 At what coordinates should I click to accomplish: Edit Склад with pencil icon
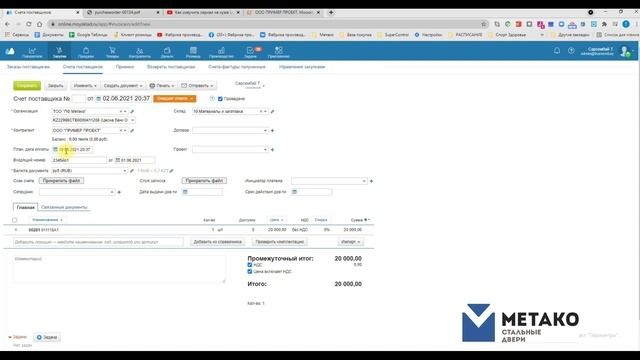[273, 111]
